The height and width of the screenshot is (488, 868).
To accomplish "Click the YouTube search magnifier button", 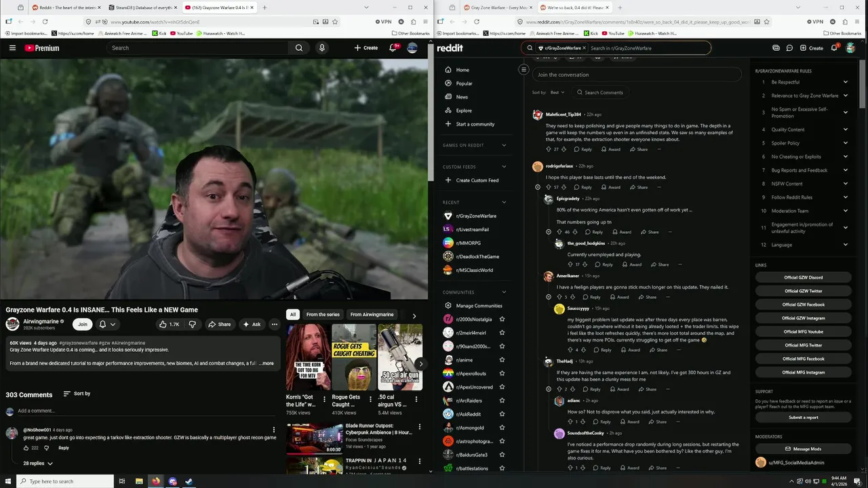I will click(x=299, y=48).
